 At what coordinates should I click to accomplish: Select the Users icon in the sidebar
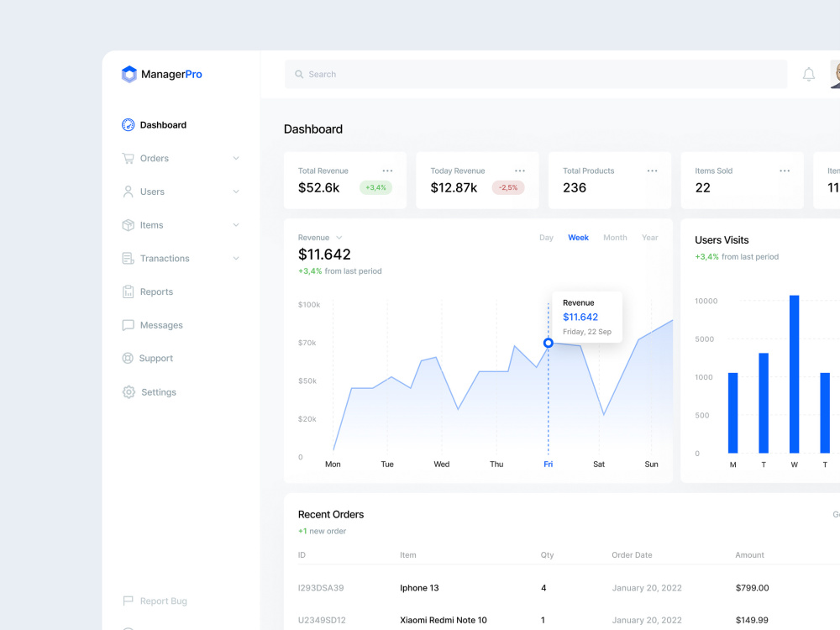click(x=130, y=192)
